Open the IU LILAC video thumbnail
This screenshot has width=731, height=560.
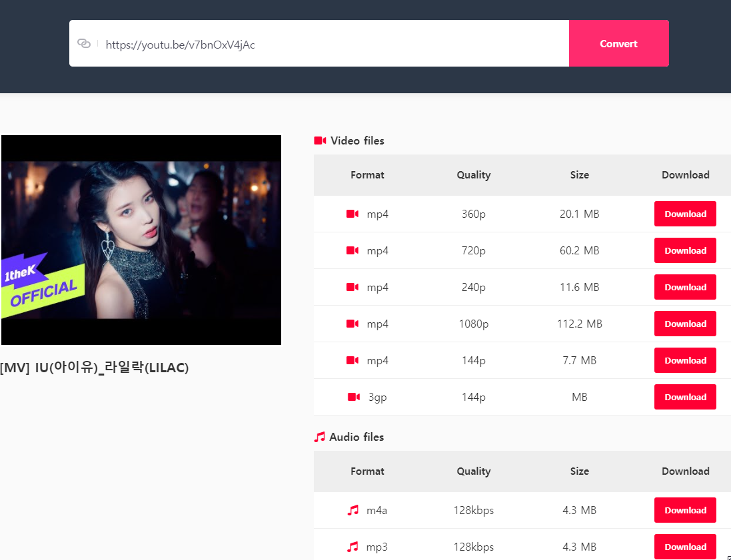[141, 240]
